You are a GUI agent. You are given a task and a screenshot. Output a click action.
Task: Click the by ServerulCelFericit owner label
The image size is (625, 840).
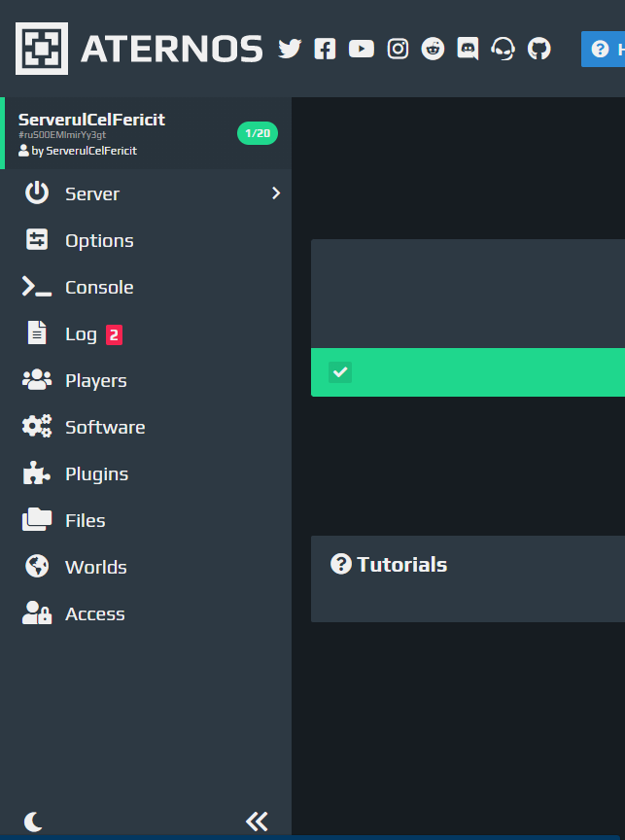point(78,151)
